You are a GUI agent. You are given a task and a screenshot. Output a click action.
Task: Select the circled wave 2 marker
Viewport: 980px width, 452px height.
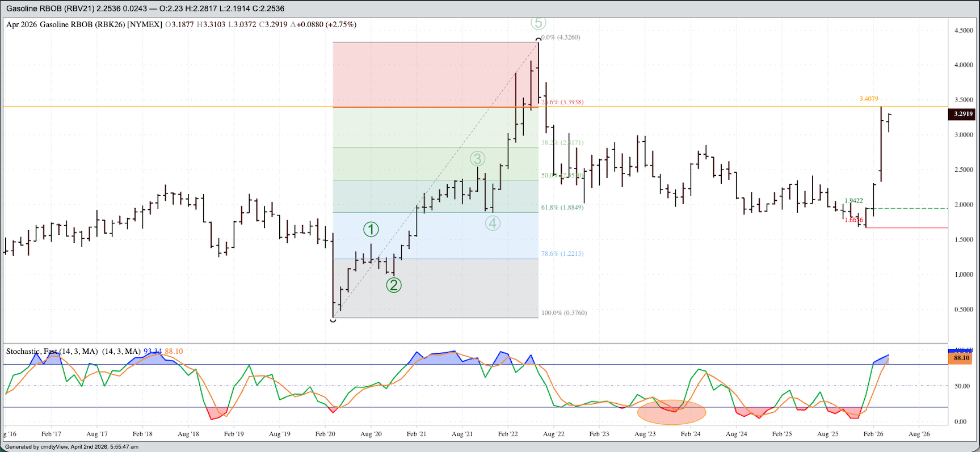tap(394, 285)
